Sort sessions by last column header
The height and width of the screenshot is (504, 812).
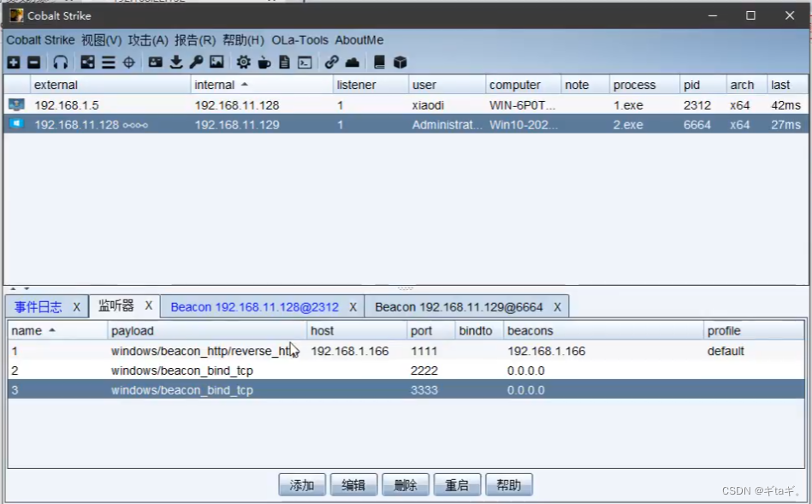click(787, 85)
